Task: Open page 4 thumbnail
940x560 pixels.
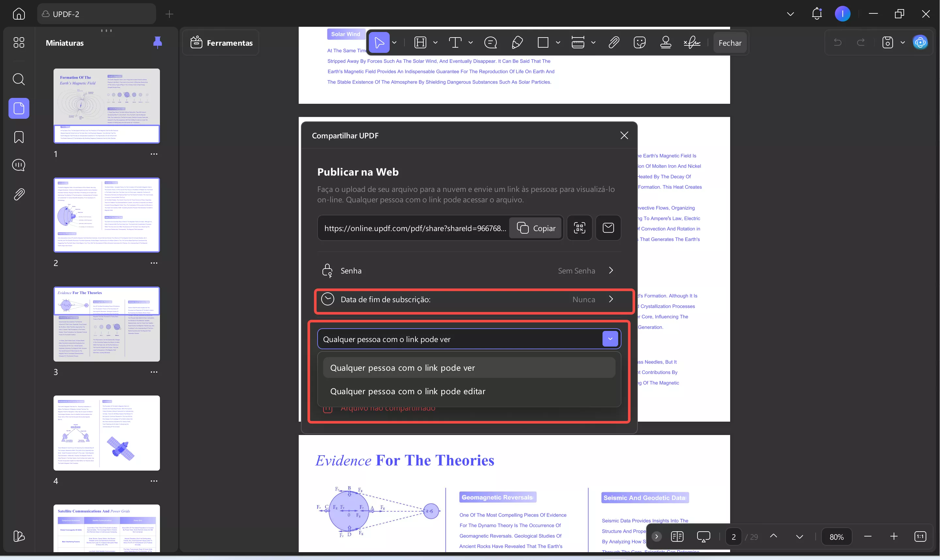Action: [x=106, y=433]
